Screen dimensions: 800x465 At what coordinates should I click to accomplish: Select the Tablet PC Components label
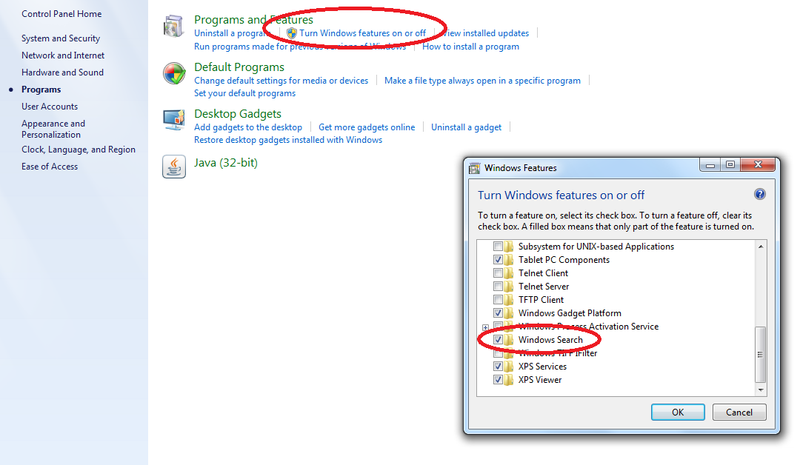click(x=564, y=260)
